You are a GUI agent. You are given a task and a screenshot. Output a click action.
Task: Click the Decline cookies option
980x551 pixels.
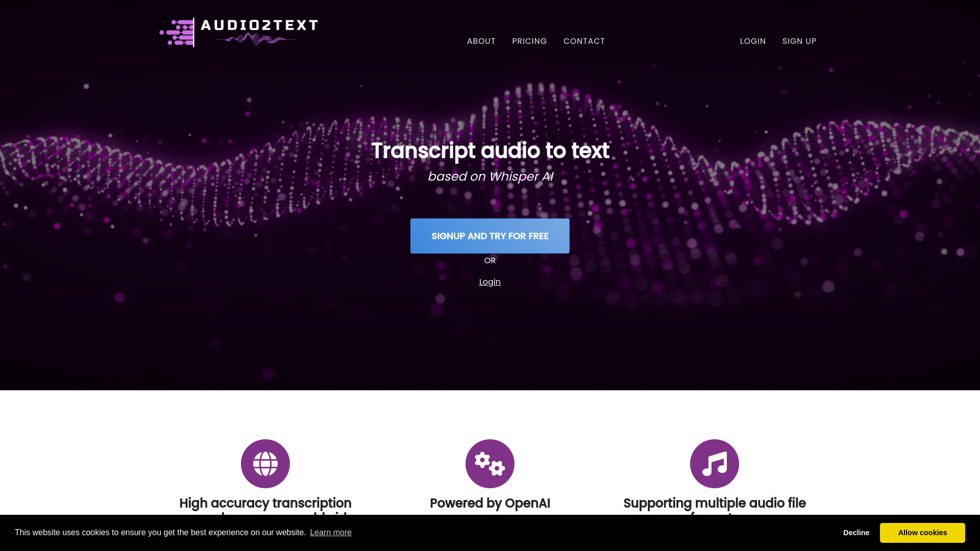coord(856,532)
